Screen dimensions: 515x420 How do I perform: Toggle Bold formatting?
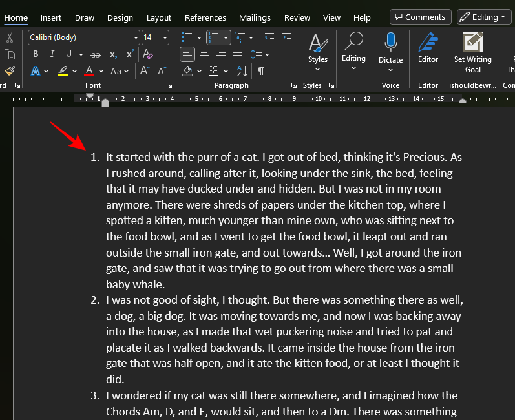[x=36, y=54]
